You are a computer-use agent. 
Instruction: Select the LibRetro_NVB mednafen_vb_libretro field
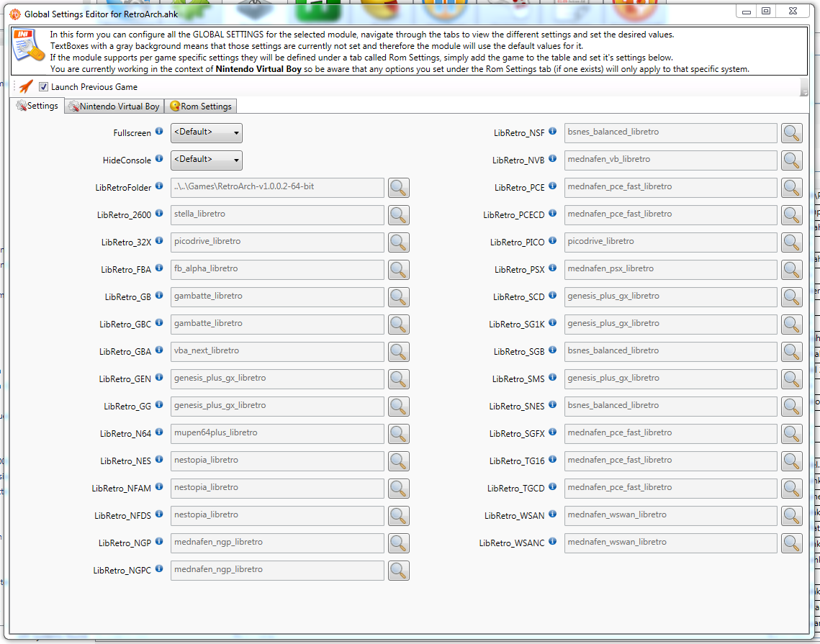pyautogui.click(x=671, y=160)
